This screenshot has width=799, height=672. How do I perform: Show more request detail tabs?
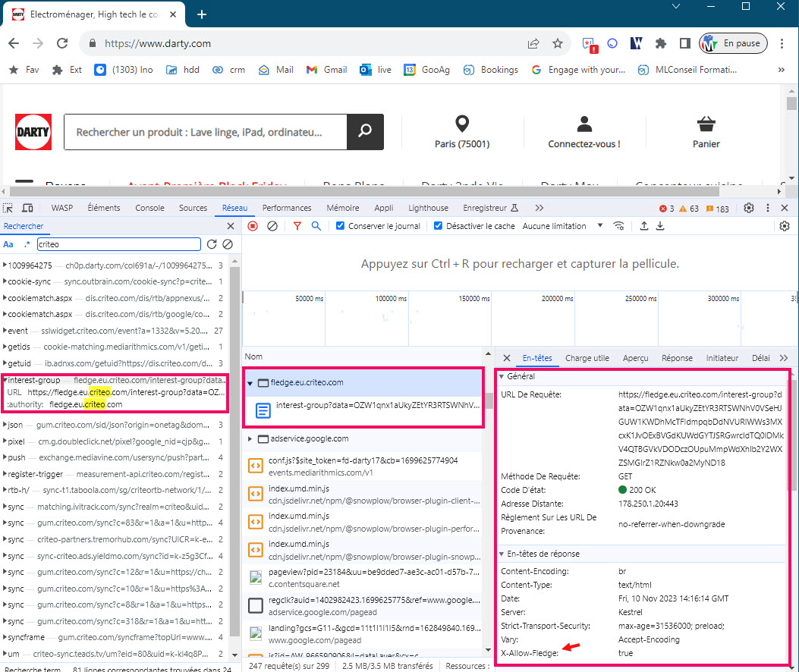tap(784, 358)
